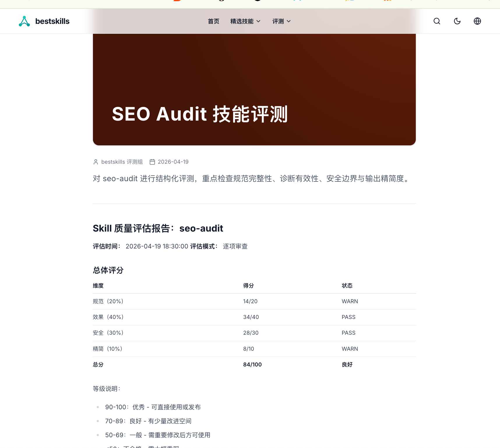Click the 得分 column header
The height and width of the screenshot is (448, 500).
[x=249, y=286]
